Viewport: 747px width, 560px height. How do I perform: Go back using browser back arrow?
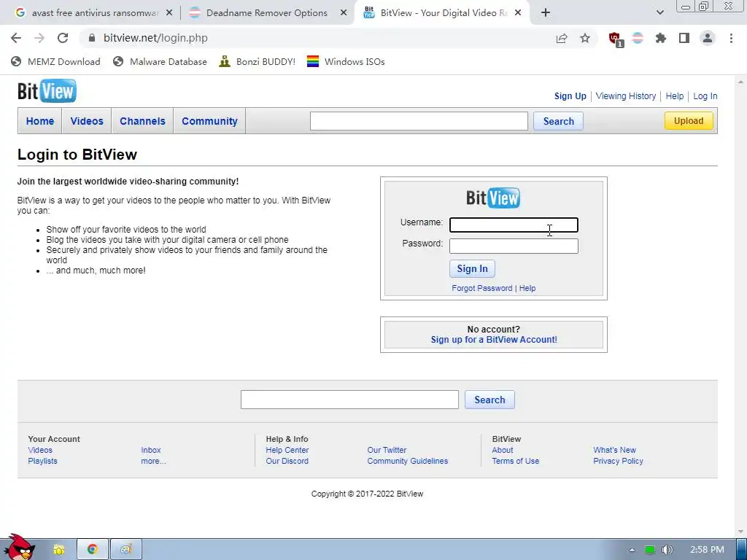coord(16,38)
